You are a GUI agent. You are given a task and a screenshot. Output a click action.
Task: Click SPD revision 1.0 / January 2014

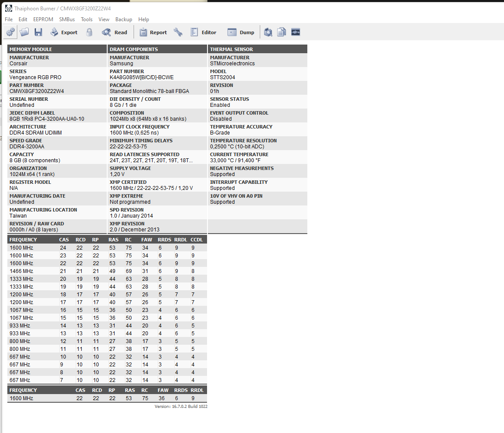[x=131, y=215]
